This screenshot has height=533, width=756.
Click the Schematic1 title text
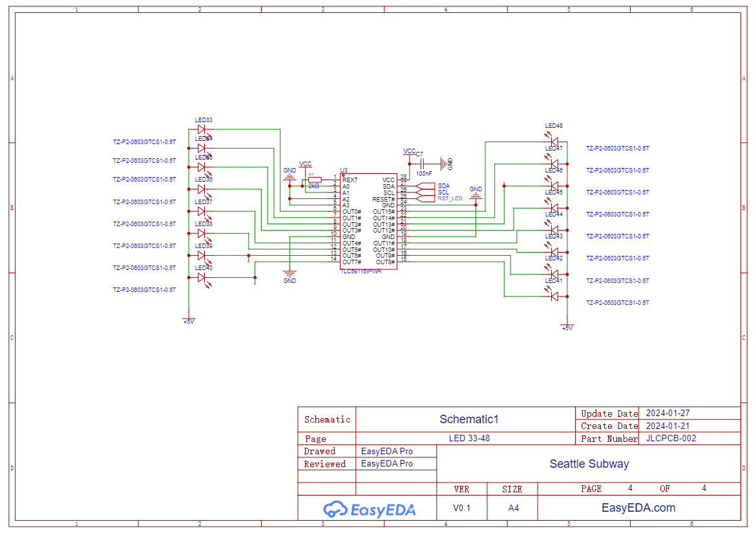(469, 419)
